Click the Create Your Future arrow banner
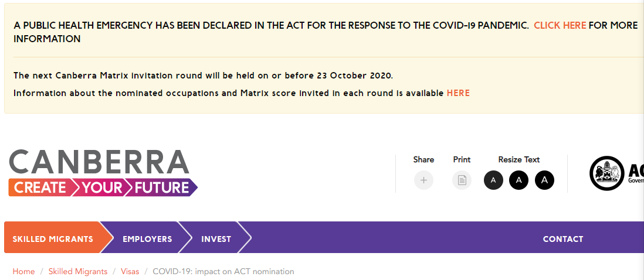This screenshot has height=280, width=644. (103, 188)
